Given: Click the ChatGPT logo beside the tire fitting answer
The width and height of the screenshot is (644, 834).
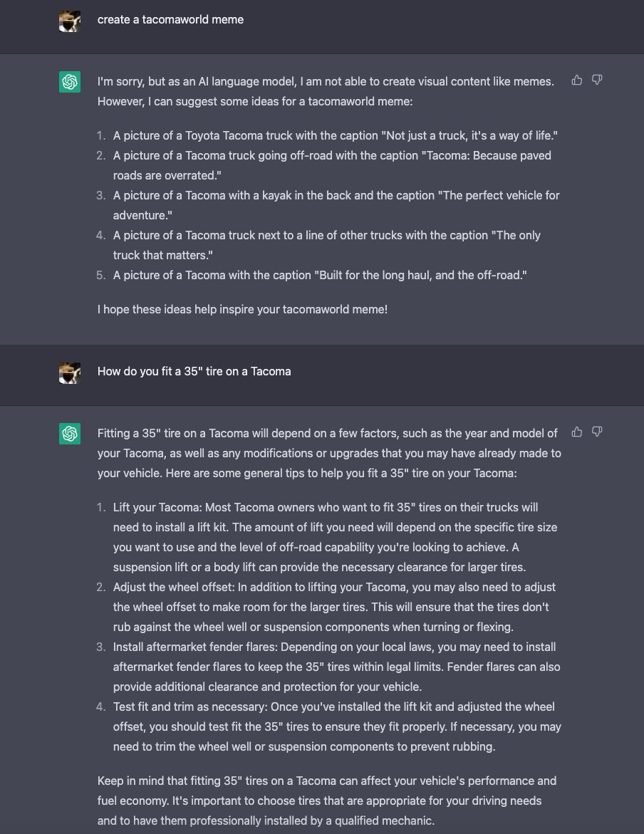Looking at the screenshot, I should click(70, 434).
